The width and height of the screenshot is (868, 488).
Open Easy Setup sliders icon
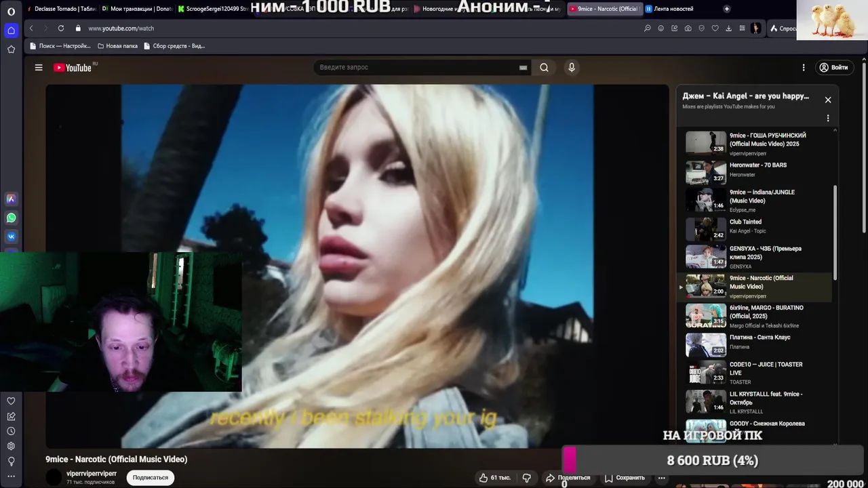pyautogui.click(x=742, y=28)
